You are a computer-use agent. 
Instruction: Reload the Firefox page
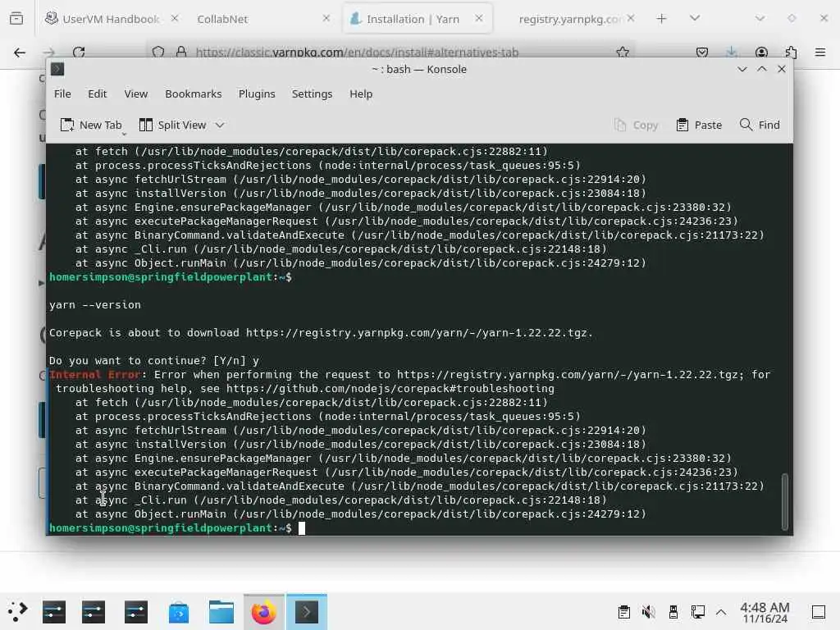coord(79,52)
